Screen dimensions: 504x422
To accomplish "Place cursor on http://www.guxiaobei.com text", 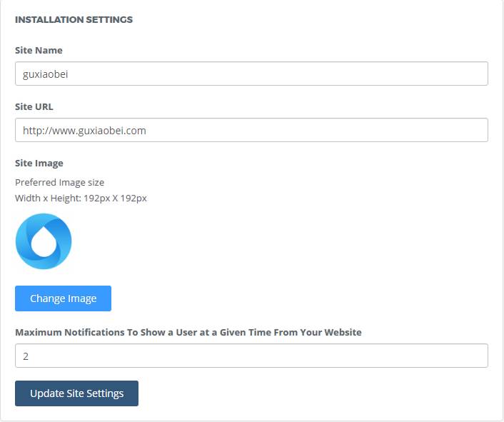I will tap(84, 131).
